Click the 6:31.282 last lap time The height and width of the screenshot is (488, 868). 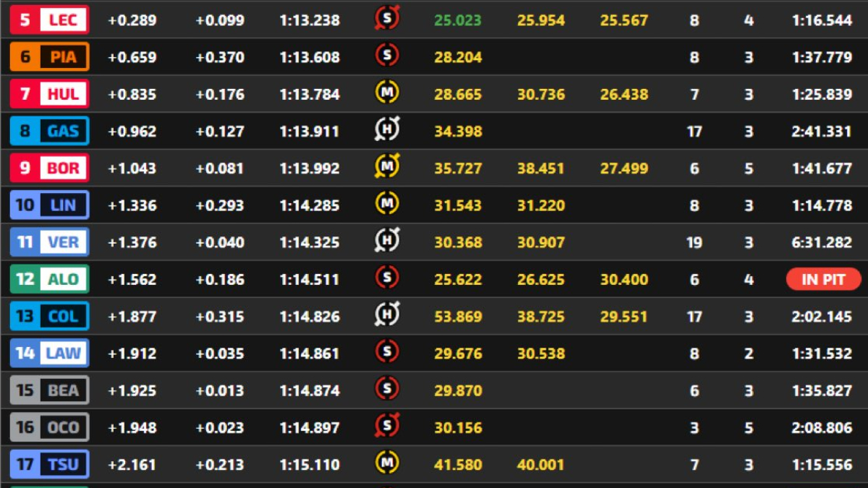coord(822,242)
